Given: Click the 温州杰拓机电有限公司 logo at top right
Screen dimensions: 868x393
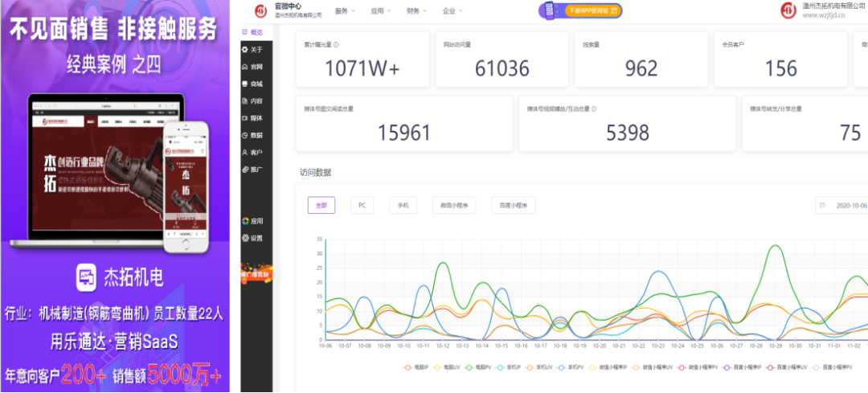Looking at the screenshot, I should (788, 10).
